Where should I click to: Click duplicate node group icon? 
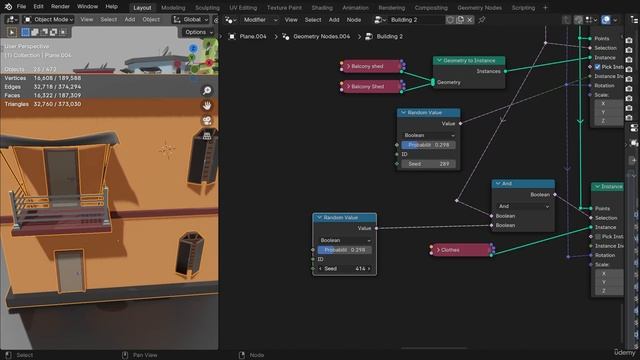460,20
